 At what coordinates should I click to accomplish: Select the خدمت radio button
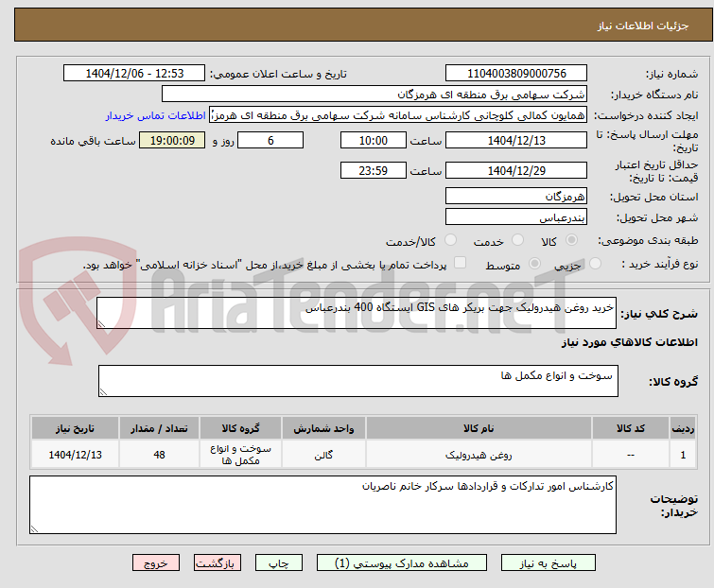517,240
